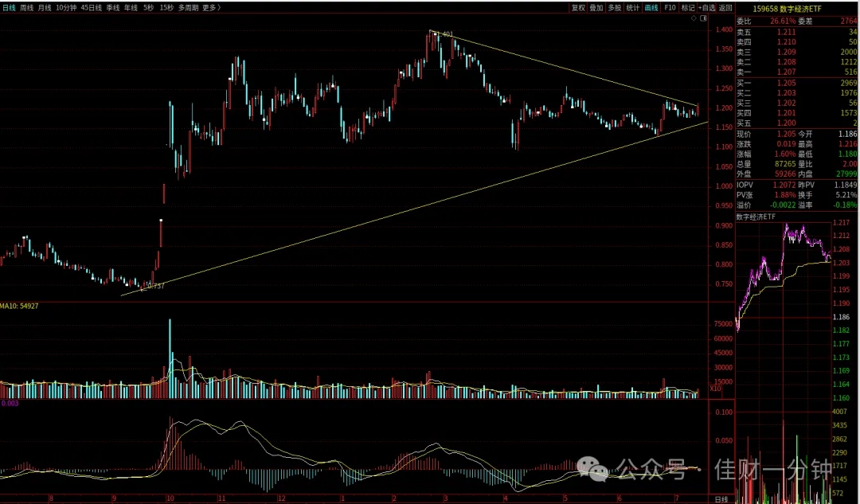Click the 内盘 27999 value
860x504 pixels.
(846, 174)
